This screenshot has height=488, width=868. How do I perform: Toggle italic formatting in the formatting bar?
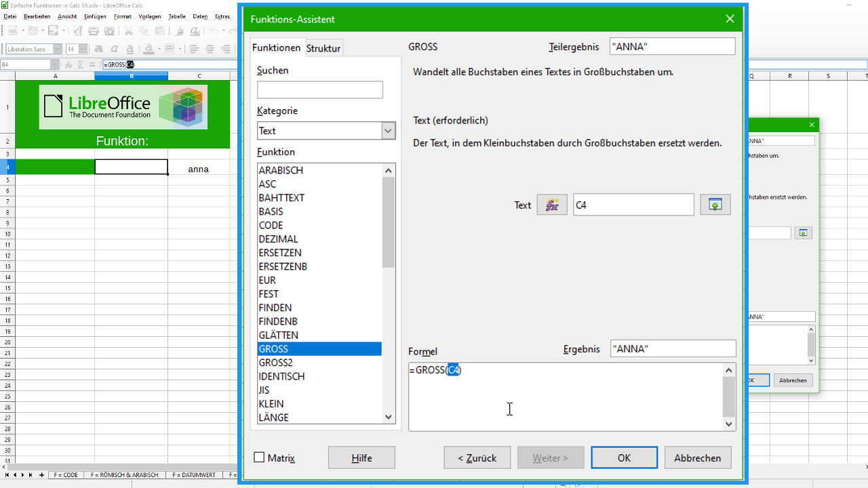114,47
